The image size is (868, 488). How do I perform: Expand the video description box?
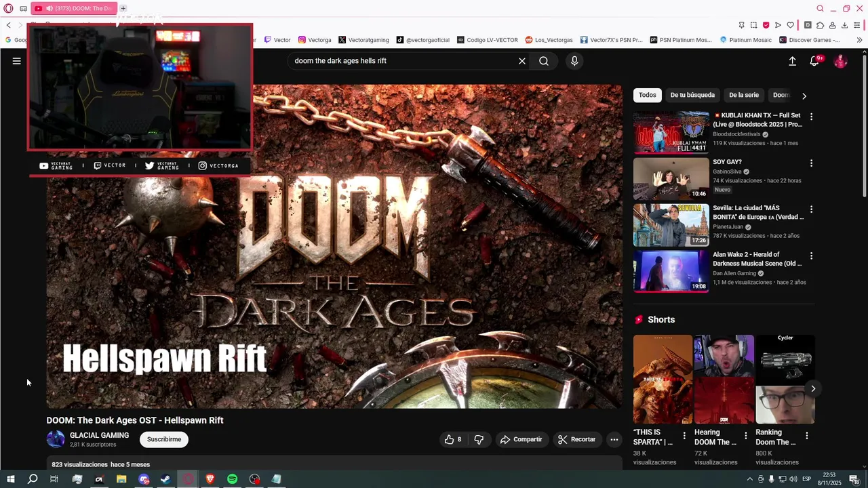coord(334,464)
